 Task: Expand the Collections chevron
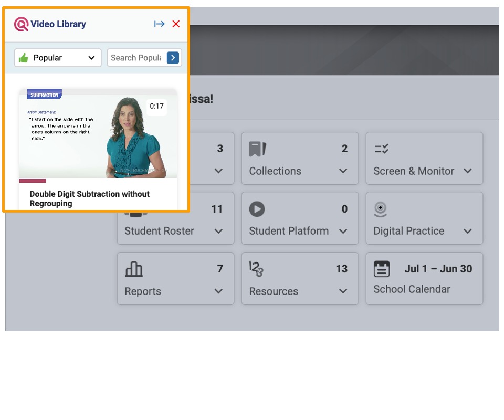point(343,171)
